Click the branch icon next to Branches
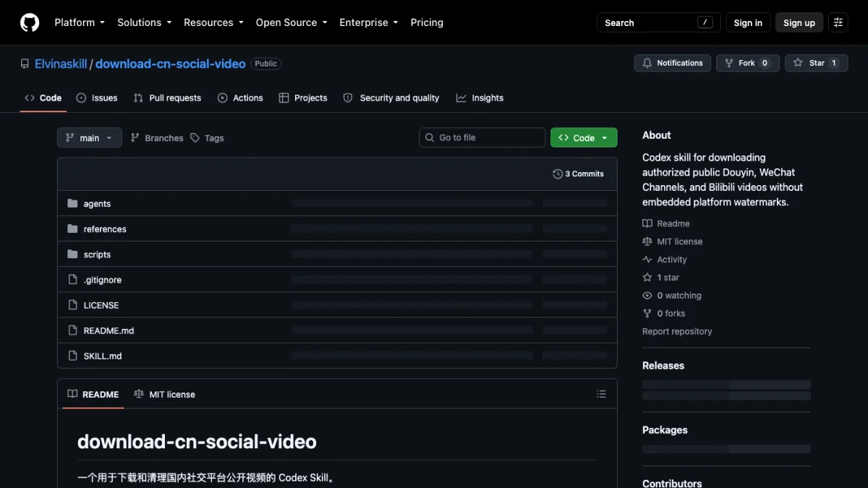Image resolution: width=868 pixels, height=488 pixels. [135, 137]
